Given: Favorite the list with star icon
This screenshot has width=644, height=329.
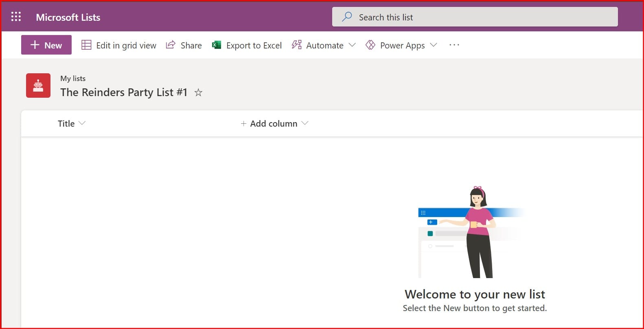Looking at the screenshot, I should click(x=198, y=92).
